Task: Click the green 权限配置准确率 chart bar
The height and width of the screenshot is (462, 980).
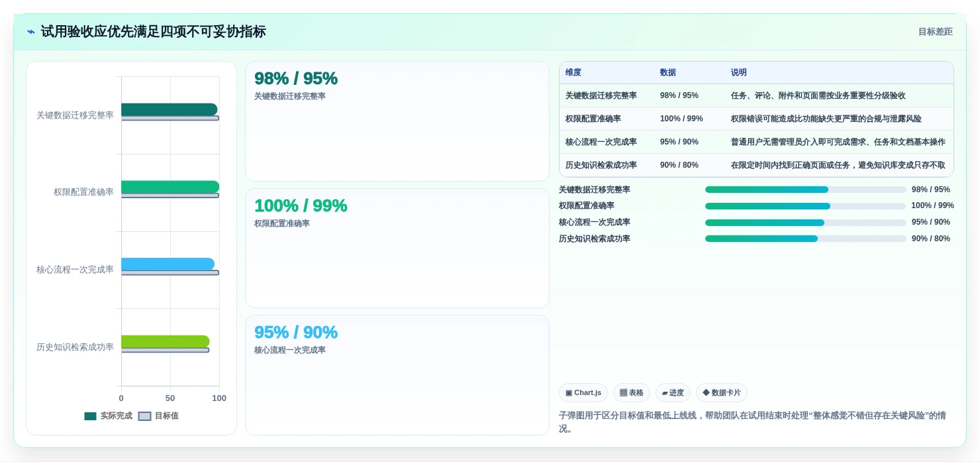Action: 170,187
